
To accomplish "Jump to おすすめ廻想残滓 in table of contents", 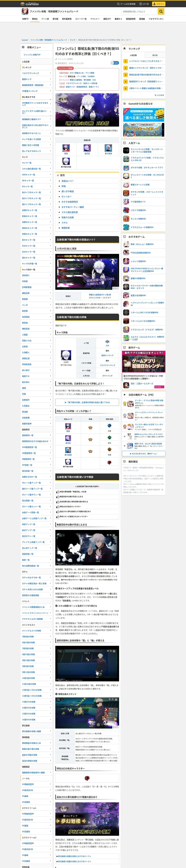I will click(70, 202).
